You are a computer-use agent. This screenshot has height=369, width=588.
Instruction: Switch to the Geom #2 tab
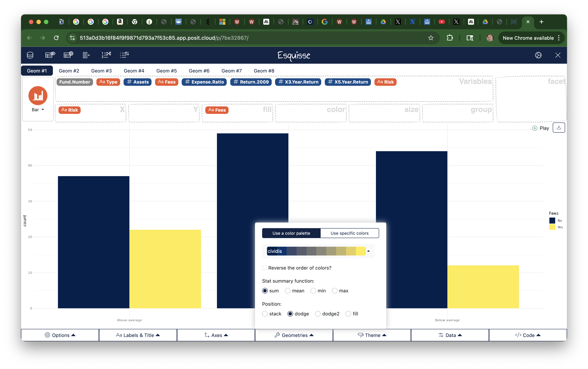pos(69,71)
